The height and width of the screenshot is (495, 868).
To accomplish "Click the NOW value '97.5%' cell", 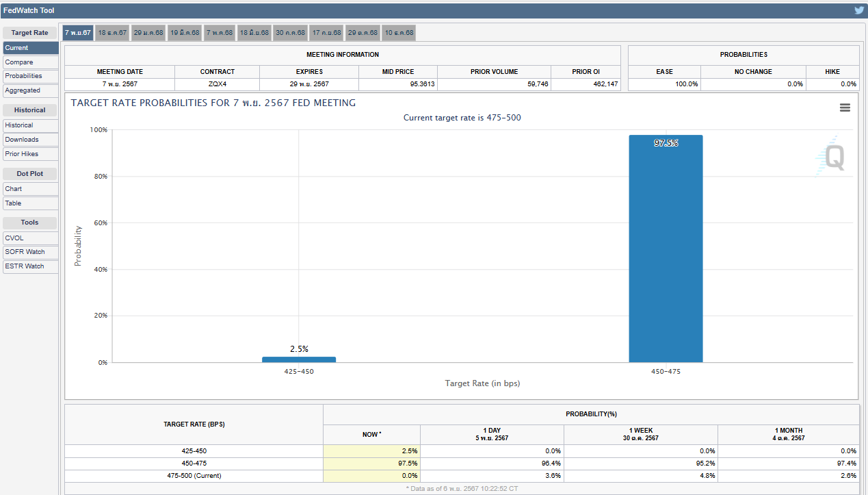I will click(x=372, y=464).
